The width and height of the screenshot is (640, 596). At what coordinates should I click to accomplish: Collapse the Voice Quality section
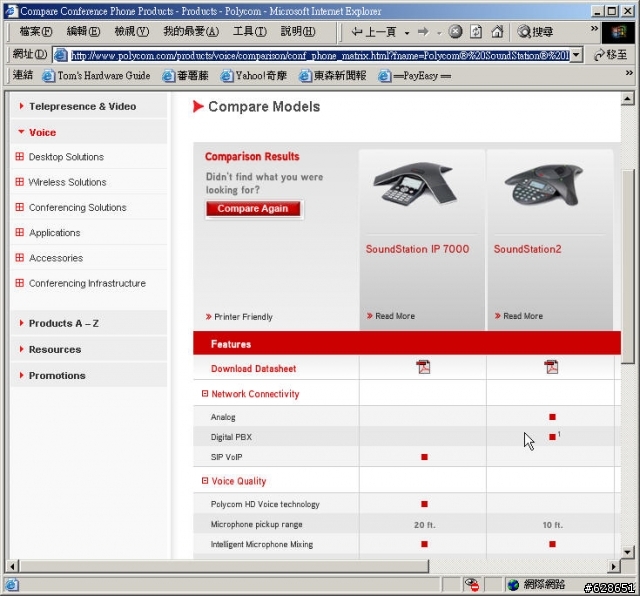tap(205, 481)
